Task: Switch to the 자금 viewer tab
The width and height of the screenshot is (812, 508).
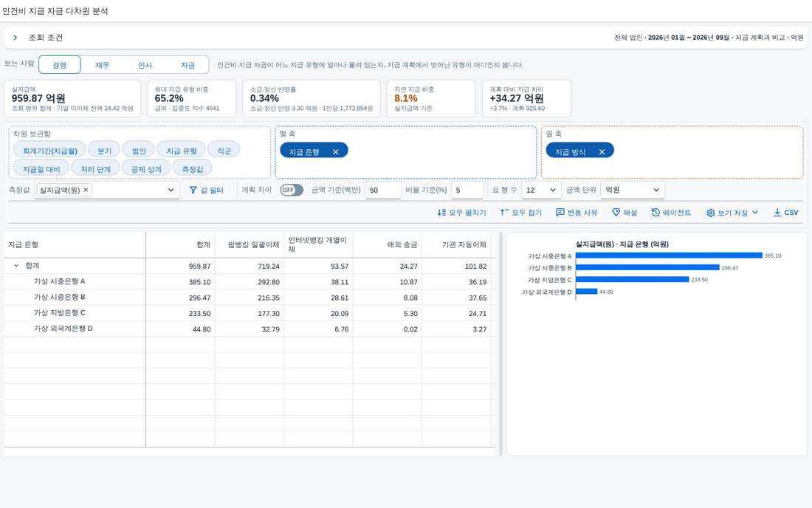Action: click(187, 65)
